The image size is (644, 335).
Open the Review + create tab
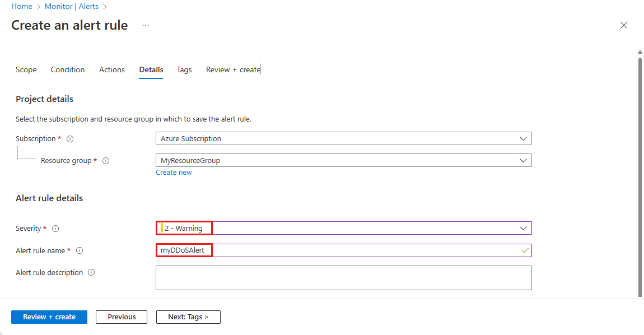[x=234, y=69]
